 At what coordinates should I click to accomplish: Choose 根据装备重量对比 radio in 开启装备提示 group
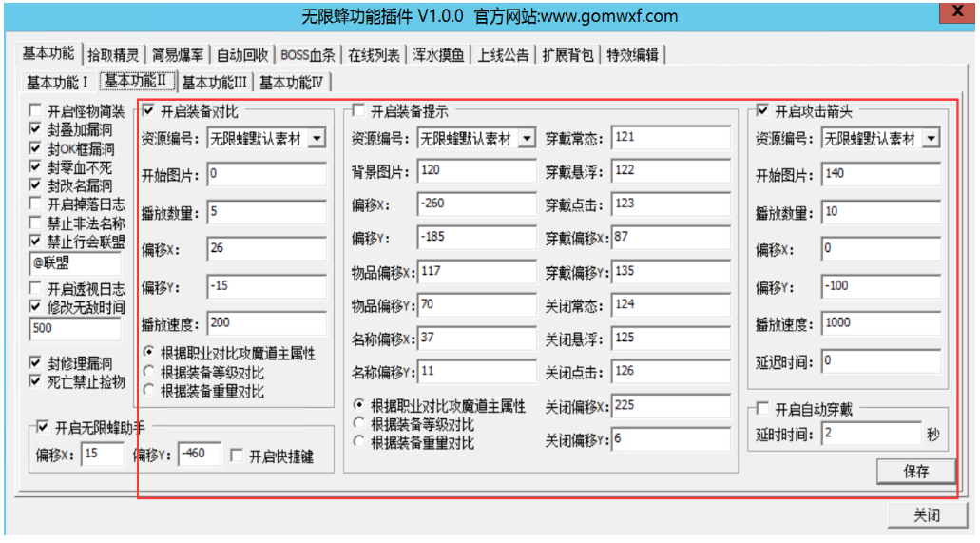[x=358, y=442]
